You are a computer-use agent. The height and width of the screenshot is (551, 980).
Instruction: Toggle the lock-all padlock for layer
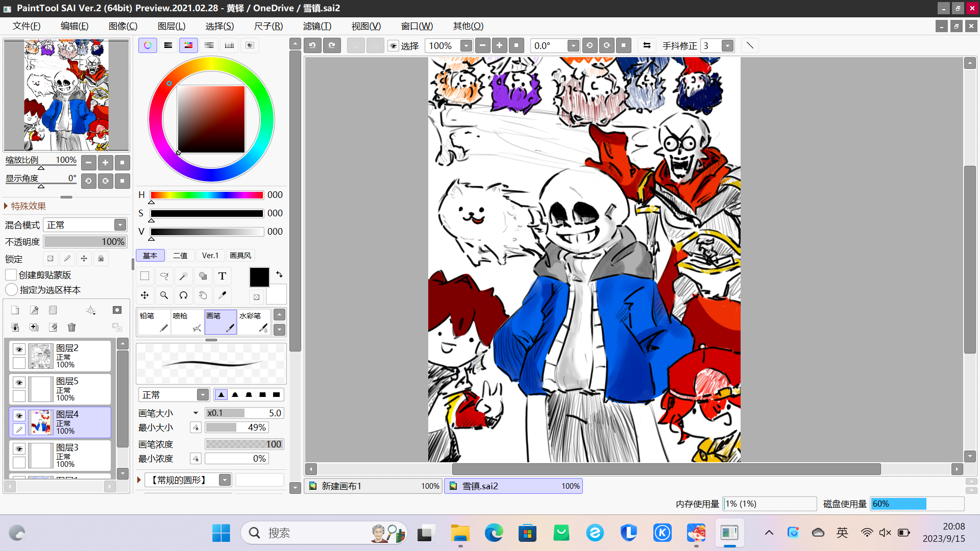(x=101, y=259)
